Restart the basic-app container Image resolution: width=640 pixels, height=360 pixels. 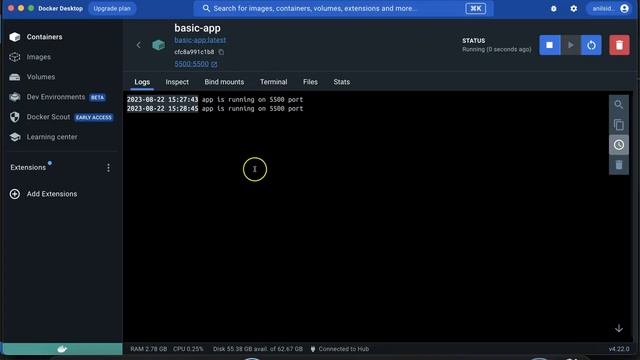click(x=591, y=45)
